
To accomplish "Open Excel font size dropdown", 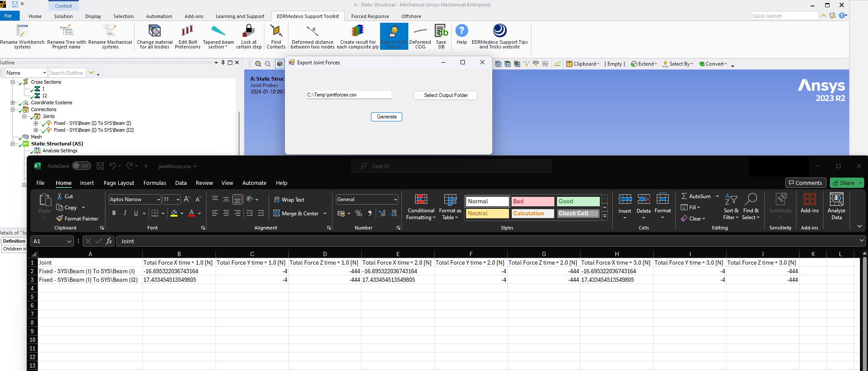I will coord(178,199).
